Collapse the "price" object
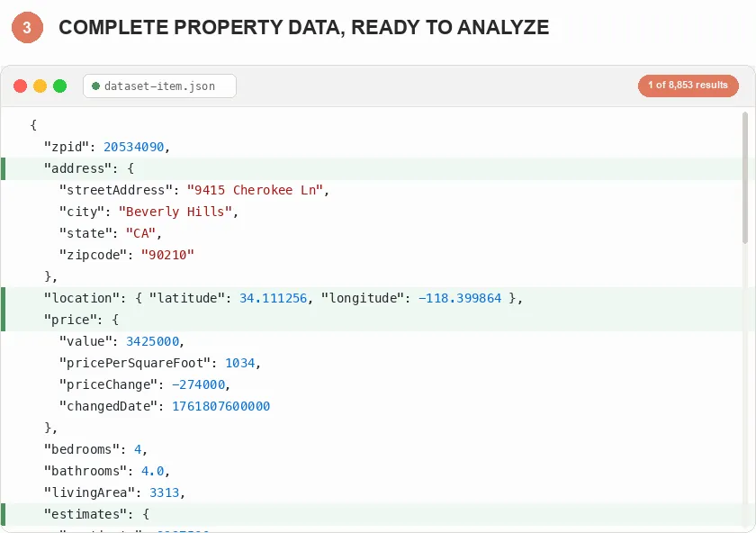The width and height of the screenshot is (756, 533). pyautogui.click(x=73, y=320)
